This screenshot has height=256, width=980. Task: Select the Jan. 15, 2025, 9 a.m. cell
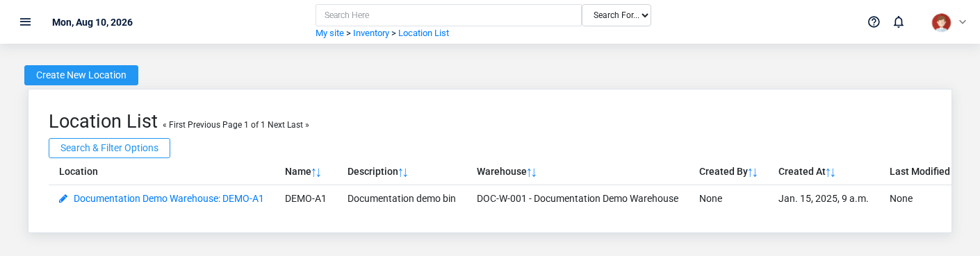click(824, 198)
